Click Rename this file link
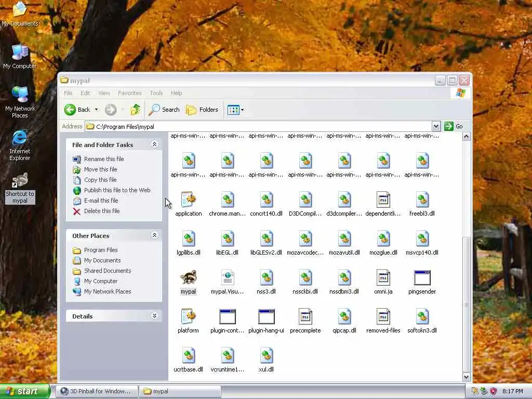Image resolution: width=532 pixels, height=399 pixels. tap(104, 159)
